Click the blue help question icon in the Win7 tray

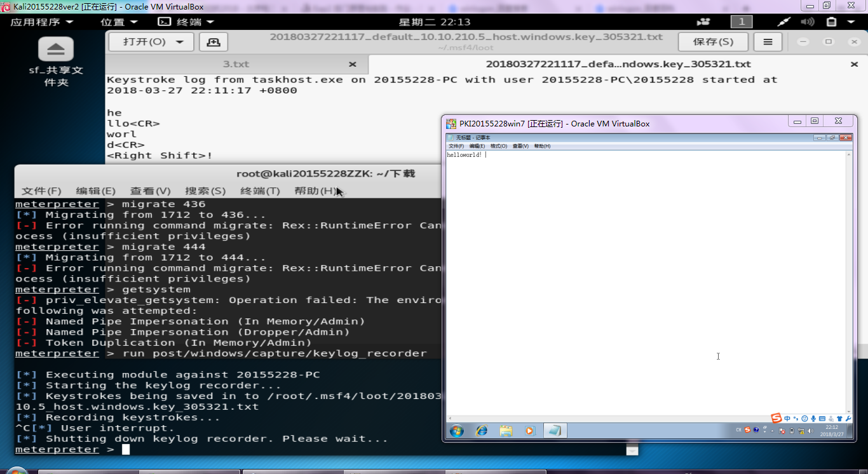pyautogui.click(x=756, y=430)
